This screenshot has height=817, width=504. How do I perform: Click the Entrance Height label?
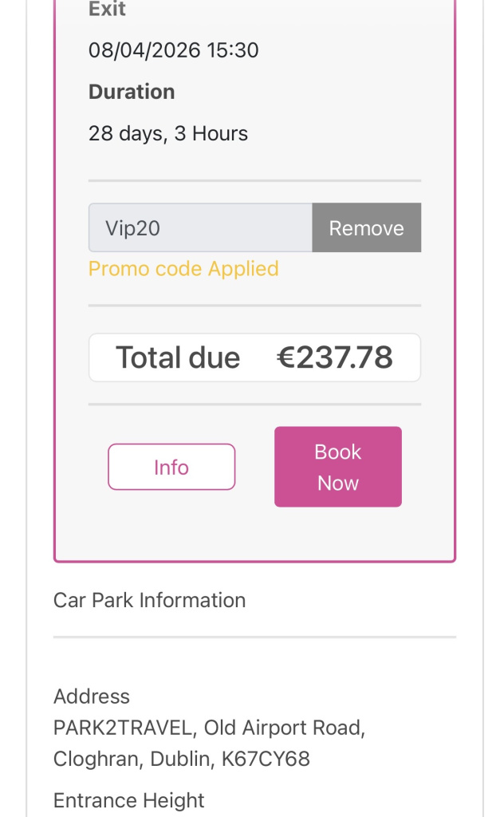[x=128, y=800]
